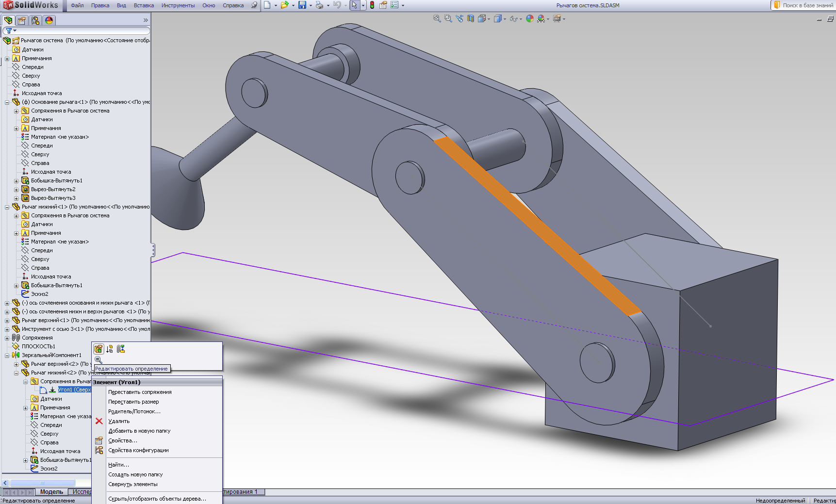Viewport: 836px width, 504px height.
Task: Select ПЛОСКОСТЬ1 in the feature tree
Action: pos(38,346)
